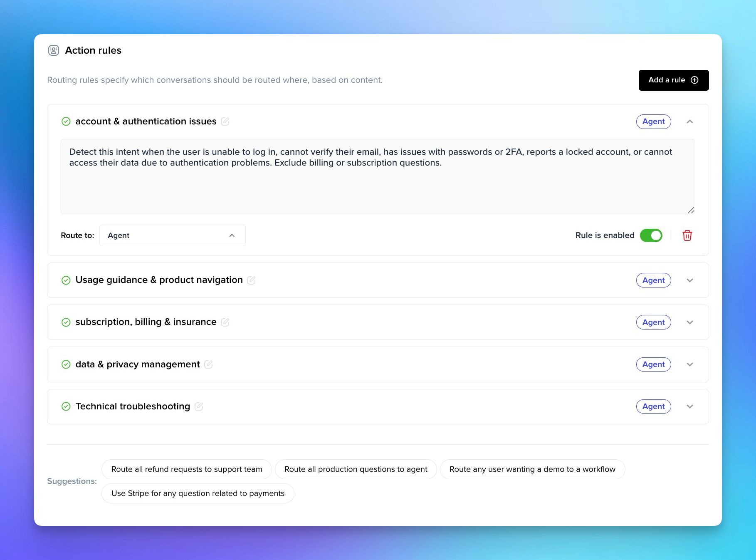This screenshot has width=756, height=560.
Task: Click the Add a rule button
Action: point(673,80)
